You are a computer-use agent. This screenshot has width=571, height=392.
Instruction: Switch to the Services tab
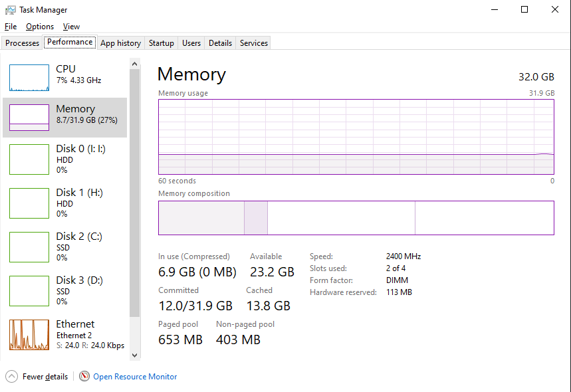pos(253,43)
